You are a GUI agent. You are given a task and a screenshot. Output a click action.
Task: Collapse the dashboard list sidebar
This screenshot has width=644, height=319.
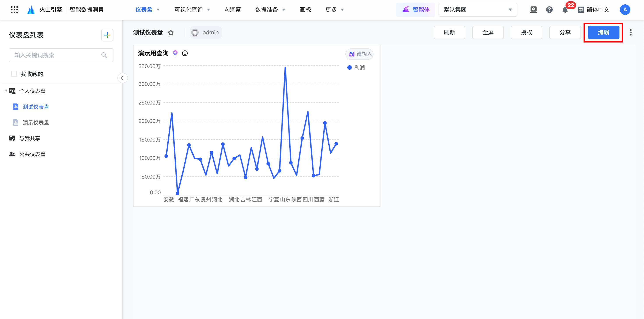[x=122, y=78]
